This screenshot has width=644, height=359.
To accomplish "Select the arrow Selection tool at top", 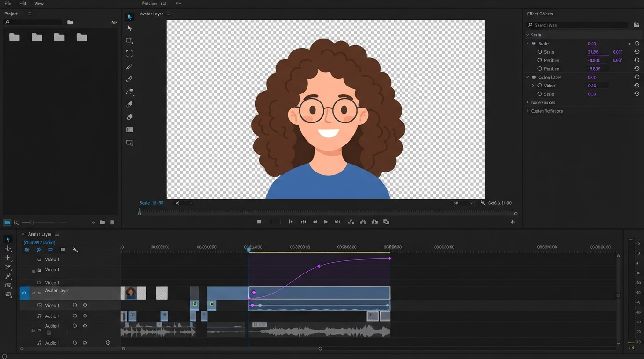I will (x=130, y=17).
